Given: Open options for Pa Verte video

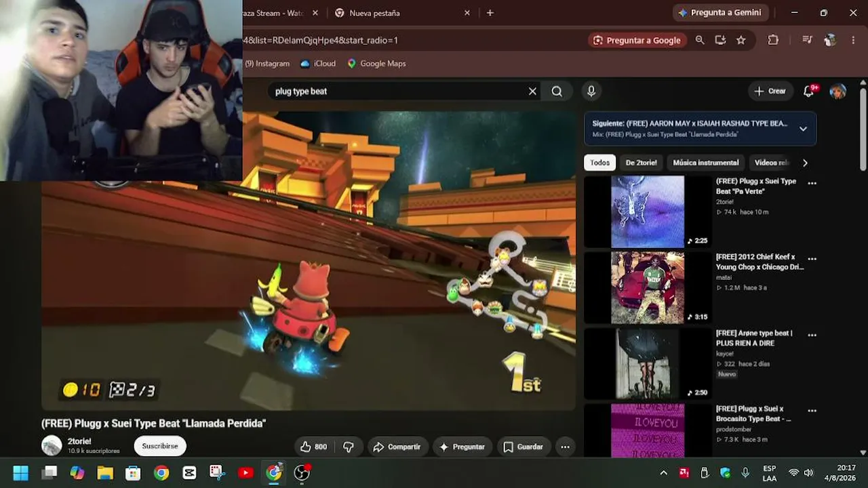Looking at the screenshot, I should [x=812, y=183].
